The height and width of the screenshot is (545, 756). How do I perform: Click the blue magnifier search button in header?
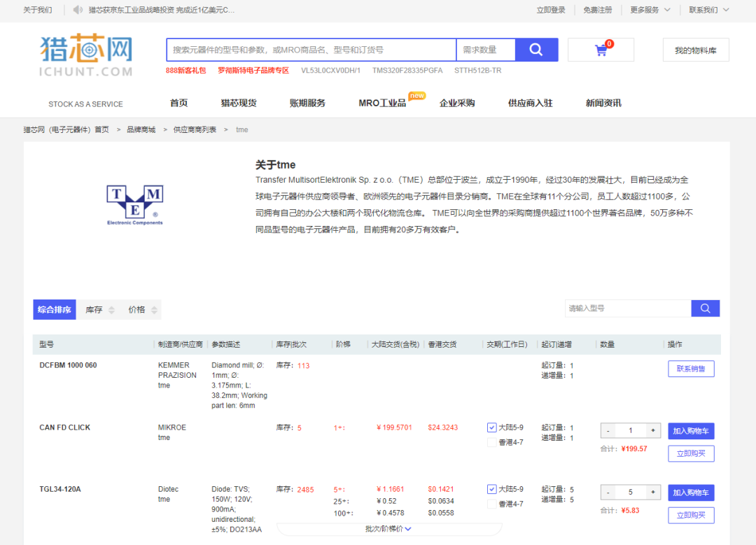pos(536,50)
